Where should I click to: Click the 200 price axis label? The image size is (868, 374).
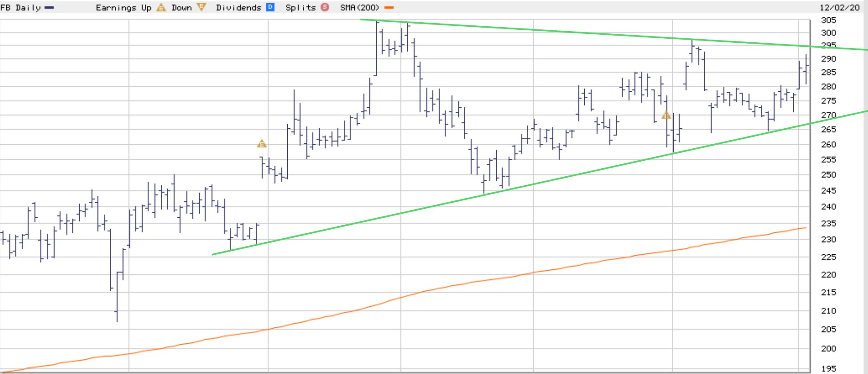pyautogui.click(x=828, y=349)
